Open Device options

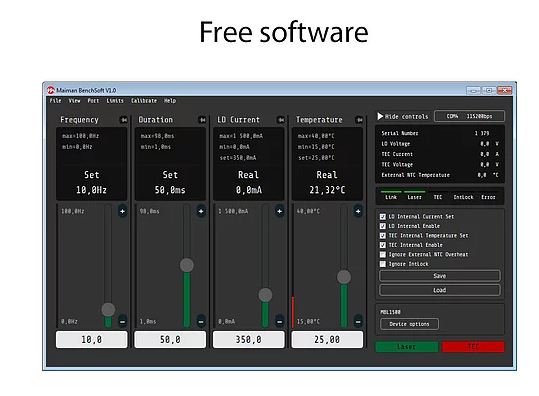[409, 324]
